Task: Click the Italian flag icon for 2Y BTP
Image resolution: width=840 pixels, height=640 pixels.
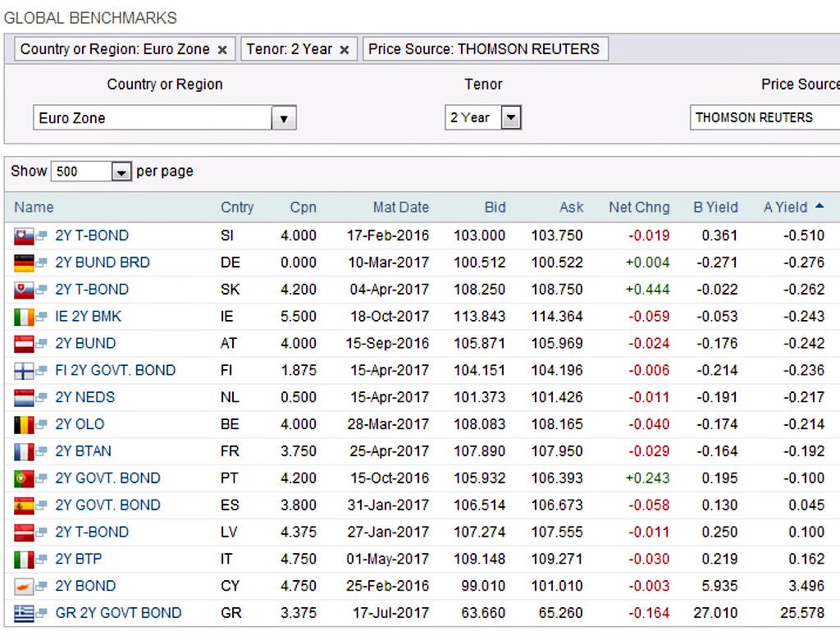Action: pos(24,559)
